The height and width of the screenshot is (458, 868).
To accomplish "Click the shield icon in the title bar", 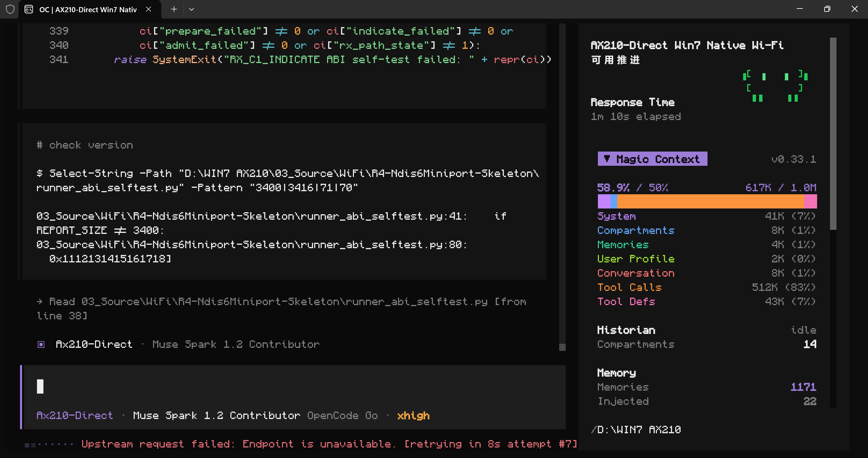I will click(10, 9).
